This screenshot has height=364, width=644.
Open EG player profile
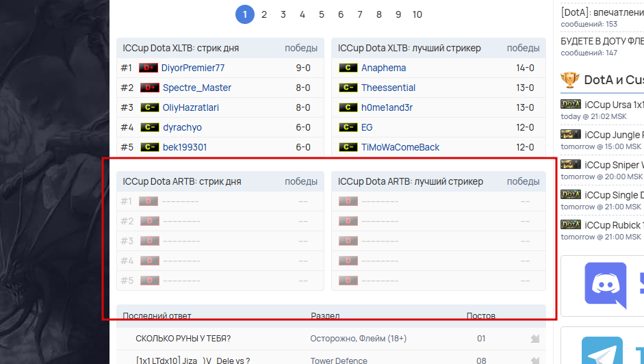pyautogui.click(x=367, y=127)
